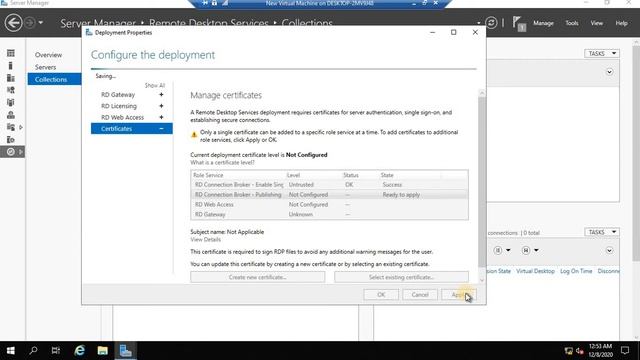Select RD Gateway certificate row
This screenshot has width=640, height=360.
tap(329, 214)
